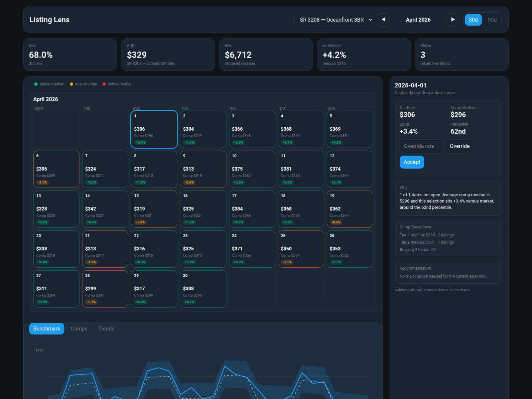This screenshot has width=532, height=399.
Task: Select April 7 with rate $324
Action: click(x=105, y=169)
